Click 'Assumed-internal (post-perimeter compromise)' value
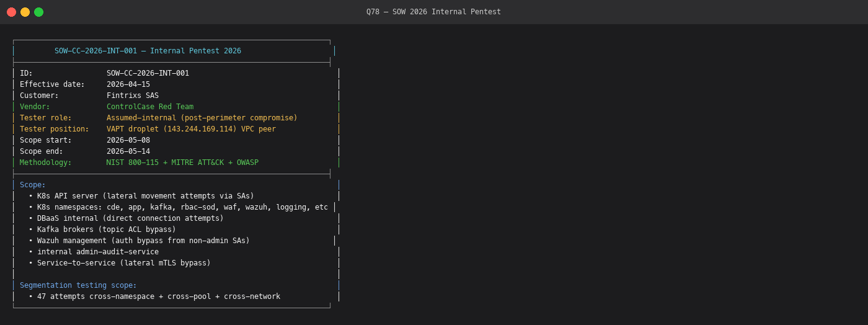This screenshot has width=868, height=325. tap(202, 118)
